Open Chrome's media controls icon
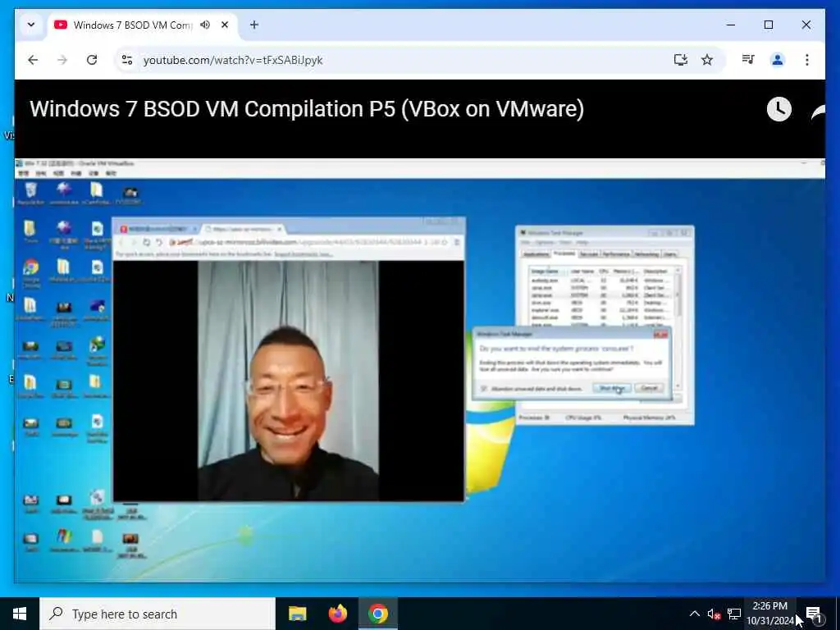The image size is (840, 630). pos(748,60)
